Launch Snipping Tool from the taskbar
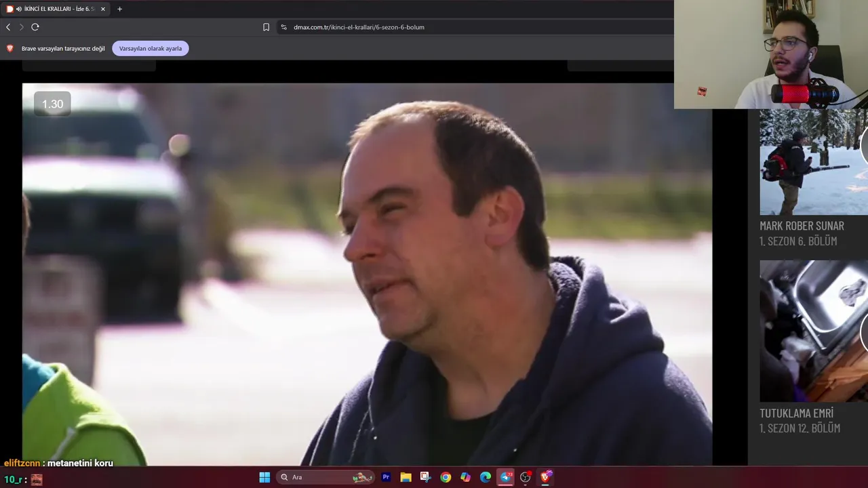The width and height of the screenshot is (868, 488). tap(425, 477)
